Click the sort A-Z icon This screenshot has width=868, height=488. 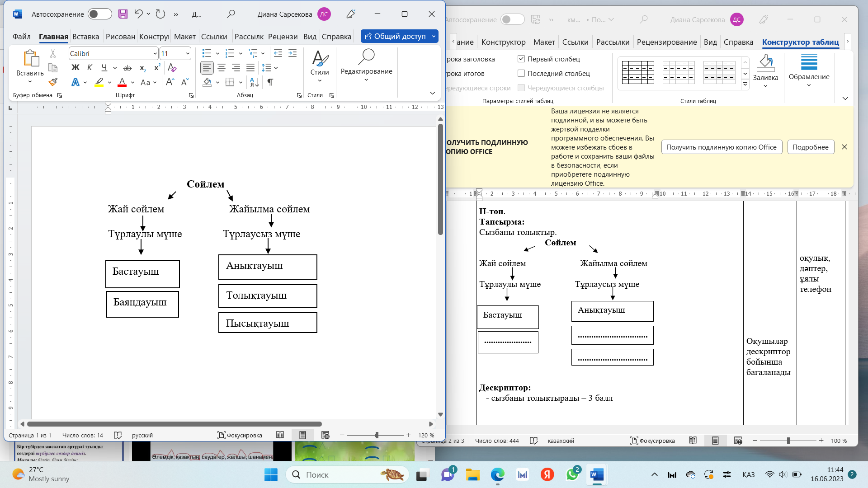point(254,82)
